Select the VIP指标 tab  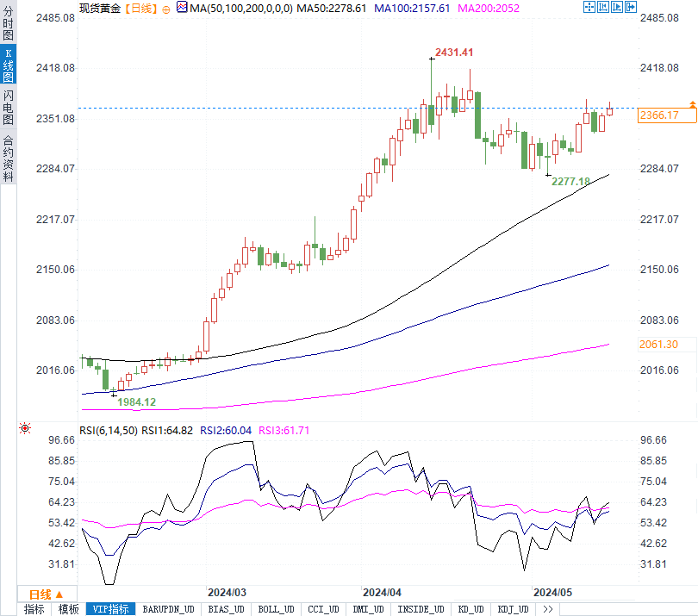110,609
